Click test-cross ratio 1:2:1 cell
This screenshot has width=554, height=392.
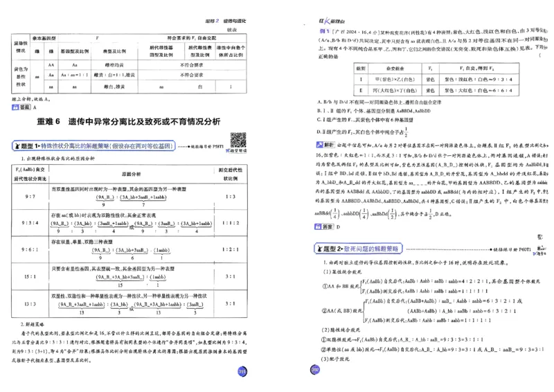point(231,249)
